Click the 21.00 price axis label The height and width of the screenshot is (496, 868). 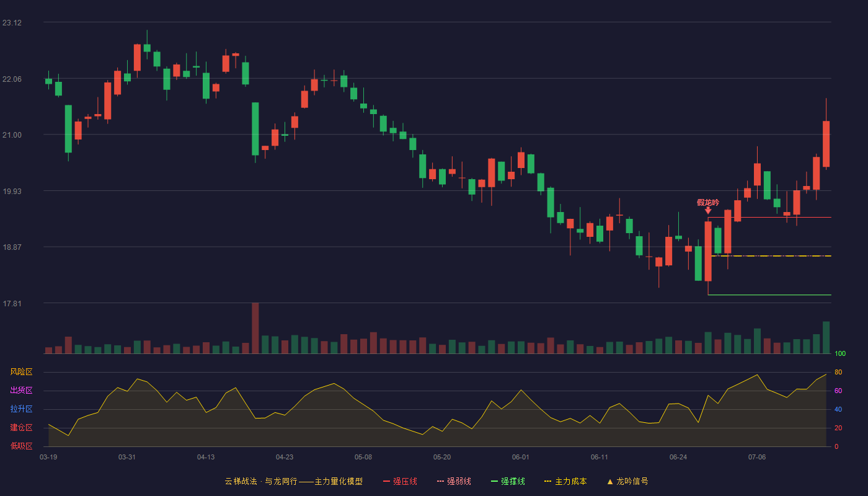(12, 135)
